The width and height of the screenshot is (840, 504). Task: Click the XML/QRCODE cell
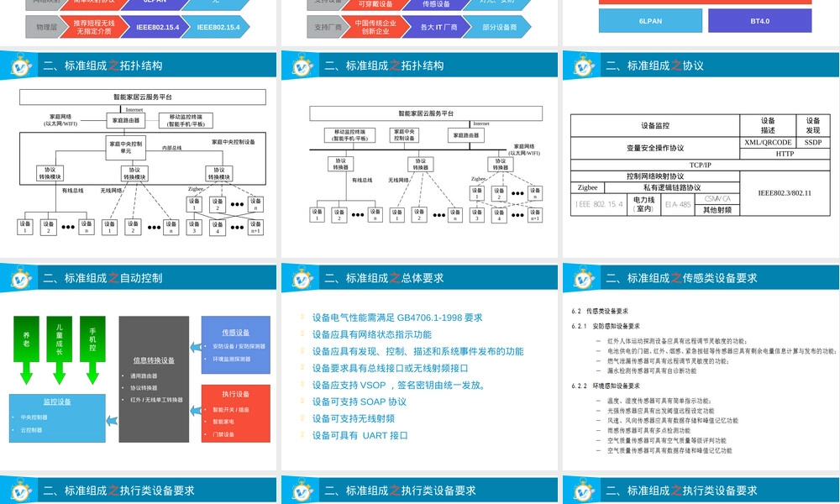coord(768,143)
